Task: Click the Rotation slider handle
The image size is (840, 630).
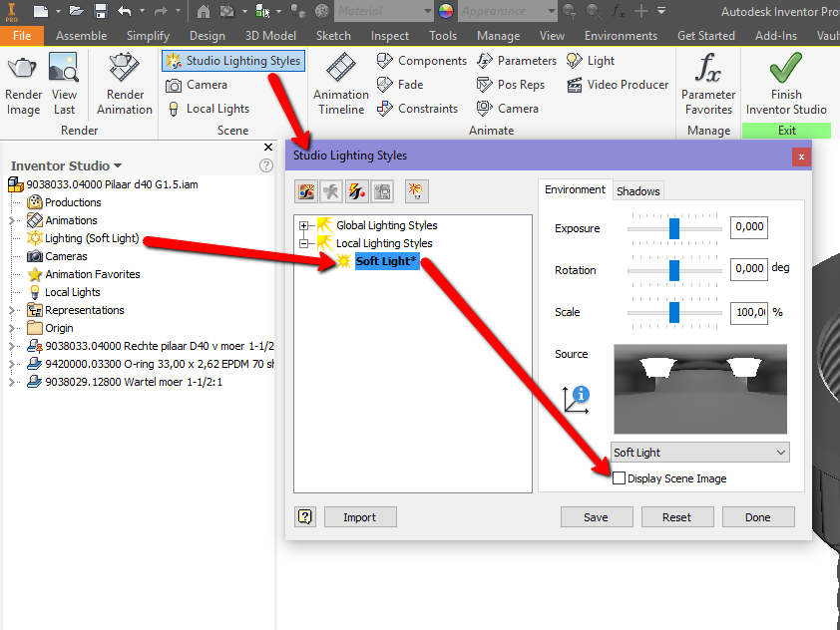Action: (x=674, y=270)
